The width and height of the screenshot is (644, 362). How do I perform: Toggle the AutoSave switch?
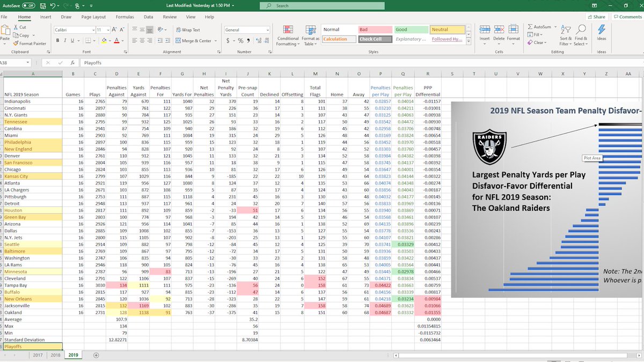(x=28, y=5)
